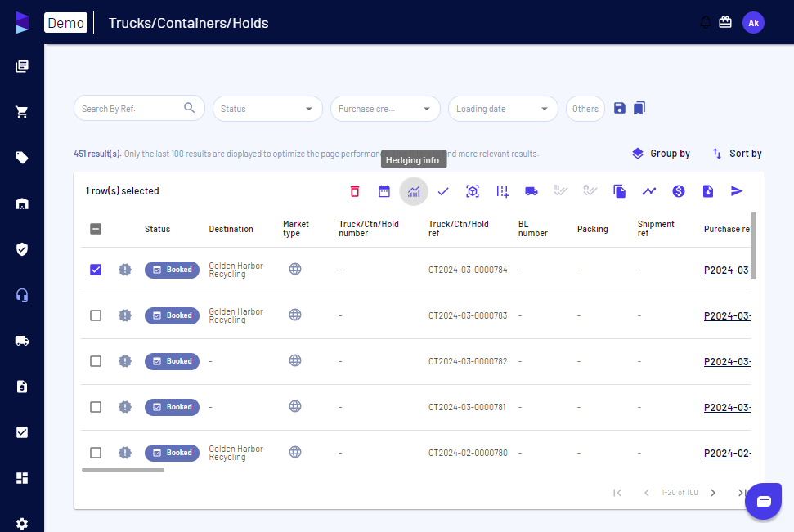Open the price tag sidebar icon
794x532 pixels.
pyautogui.click(x=22, y=158)
